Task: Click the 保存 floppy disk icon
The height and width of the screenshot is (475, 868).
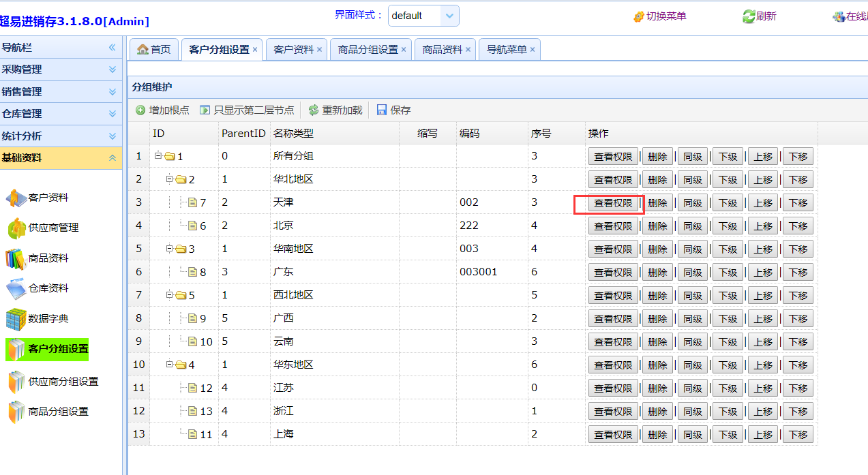Action: [382, 110]
